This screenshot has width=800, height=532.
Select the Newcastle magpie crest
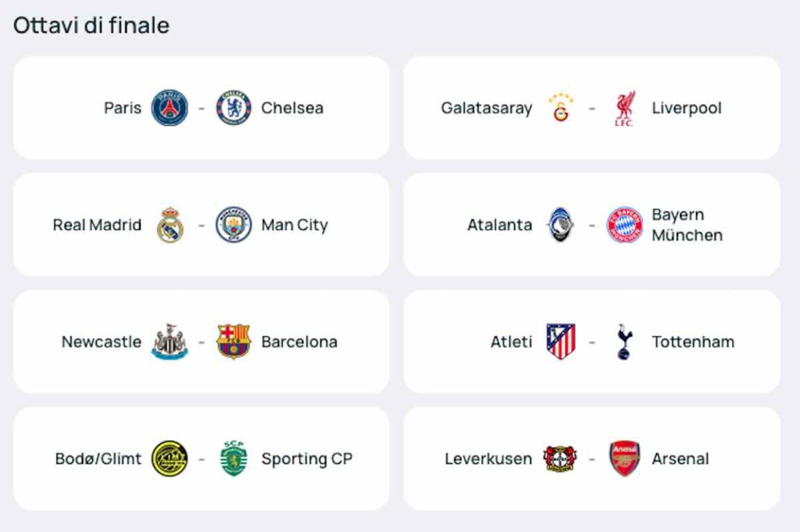(x=170, y=342)
